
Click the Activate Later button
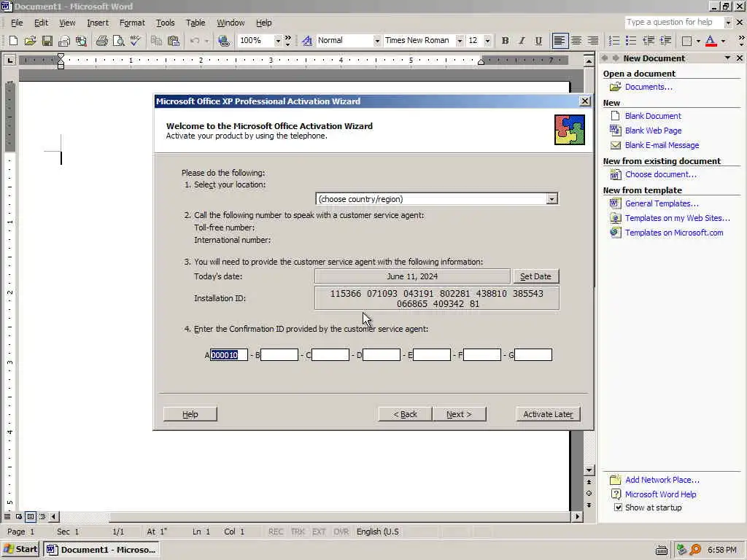point(548,414)
